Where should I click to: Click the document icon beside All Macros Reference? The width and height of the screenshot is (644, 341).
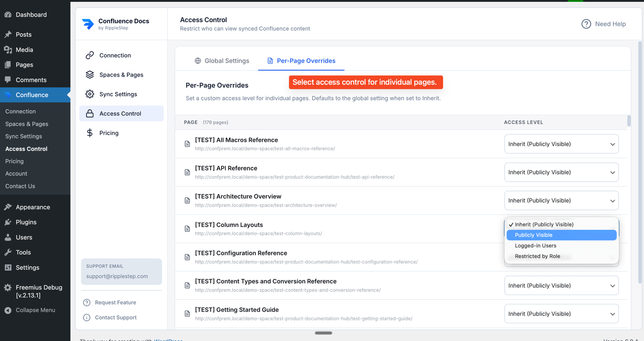pos(187,144)
